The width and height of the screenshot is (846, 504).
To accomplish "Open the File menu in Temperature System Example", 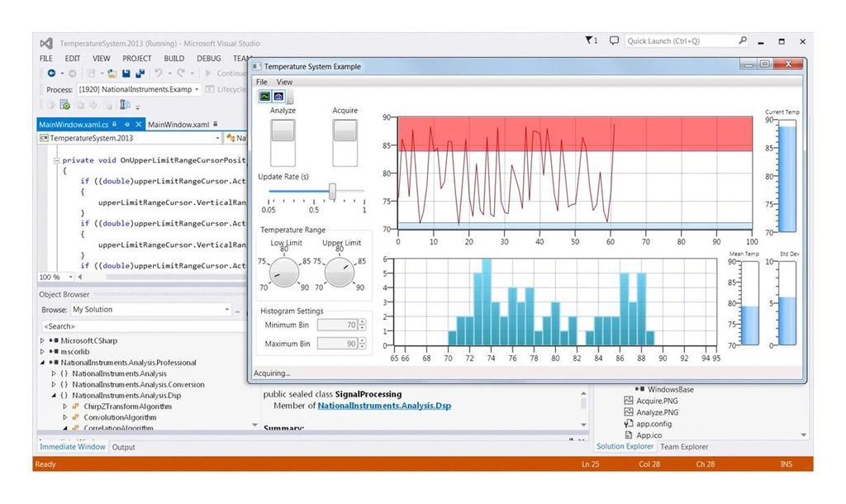I will click(x=262, y=82).
